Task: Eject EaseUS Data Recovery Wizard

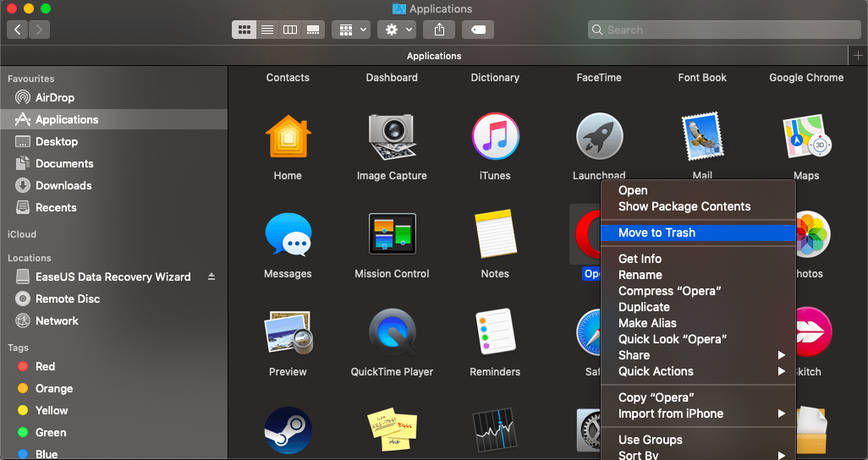Action: (212, 277)
